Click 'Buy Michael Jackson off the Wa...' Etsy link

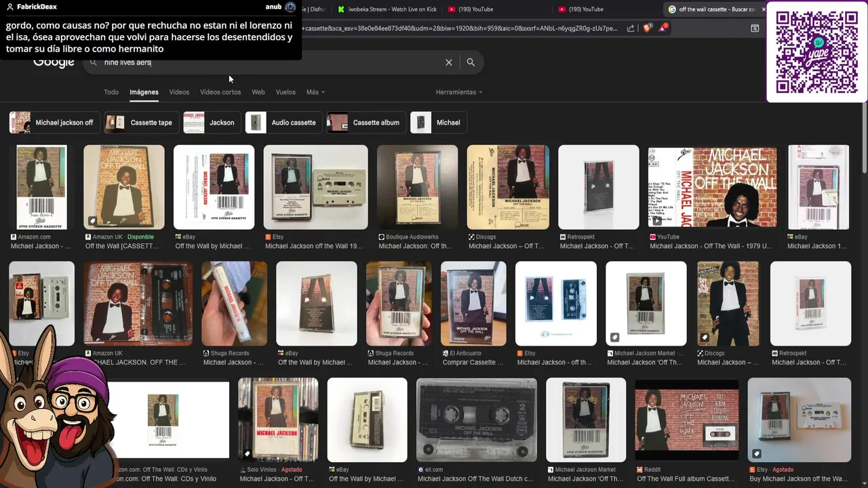(x=800, y=479)
